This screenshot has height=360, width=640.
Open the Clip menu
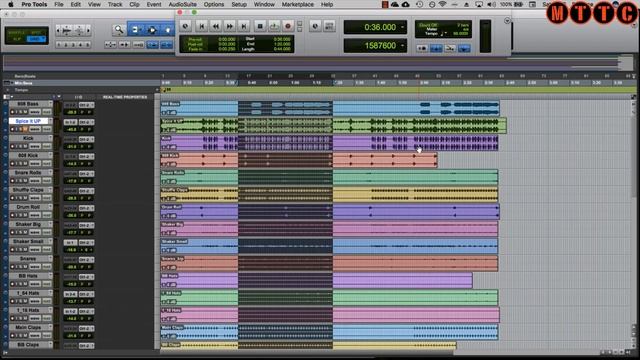[134, 4]
